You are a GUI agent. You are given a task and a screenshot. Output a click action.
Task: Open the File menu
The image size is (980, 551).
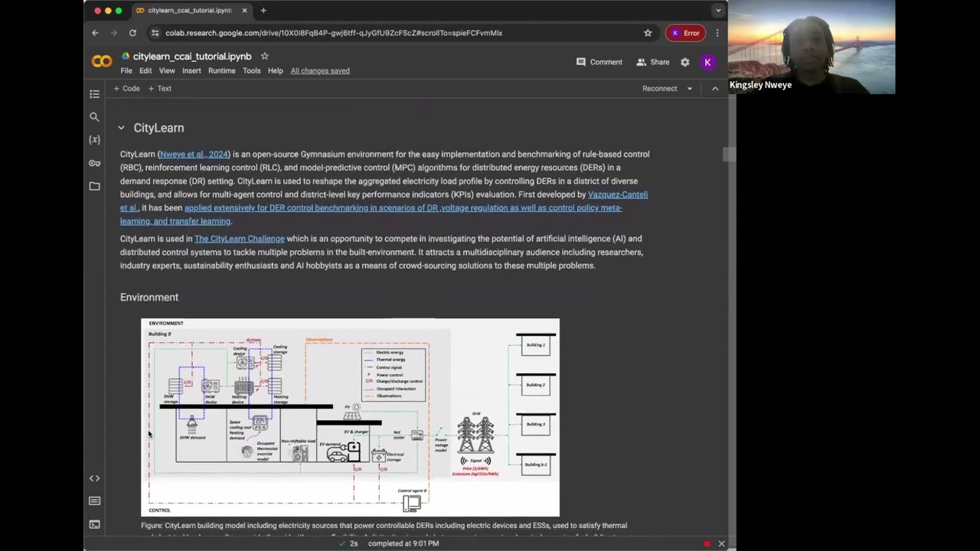pyautogui.click(x=126, y=71)
